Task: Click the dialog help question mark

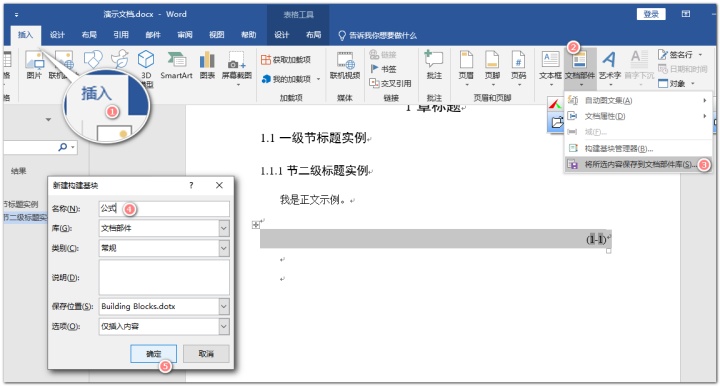Action: [191, 185]
